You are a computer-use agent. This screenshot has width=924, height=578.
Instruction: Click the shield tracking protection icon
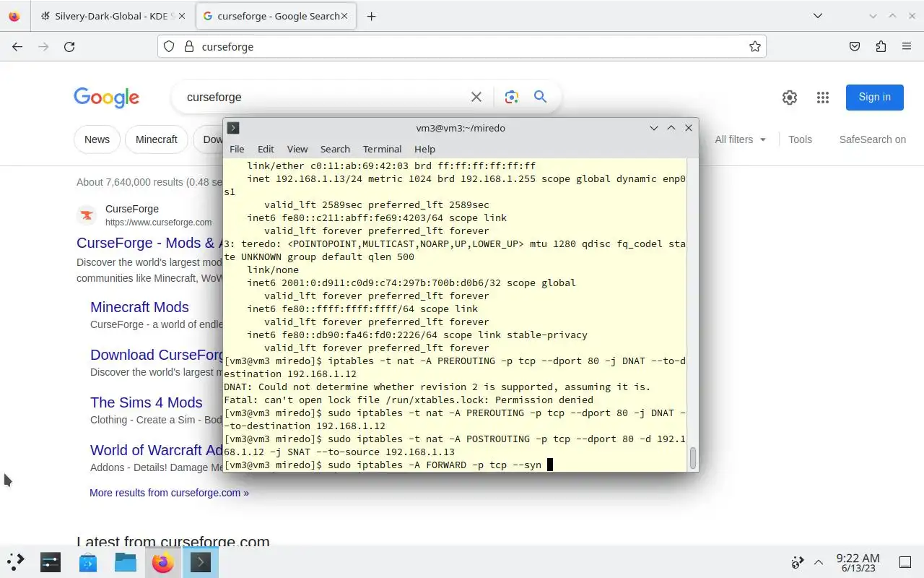tap(169, 46)
